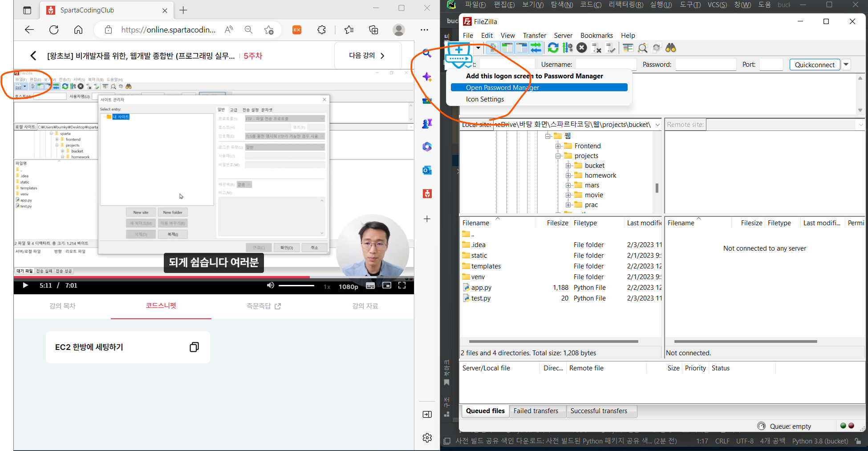Mute the lecture video volume

270,285
